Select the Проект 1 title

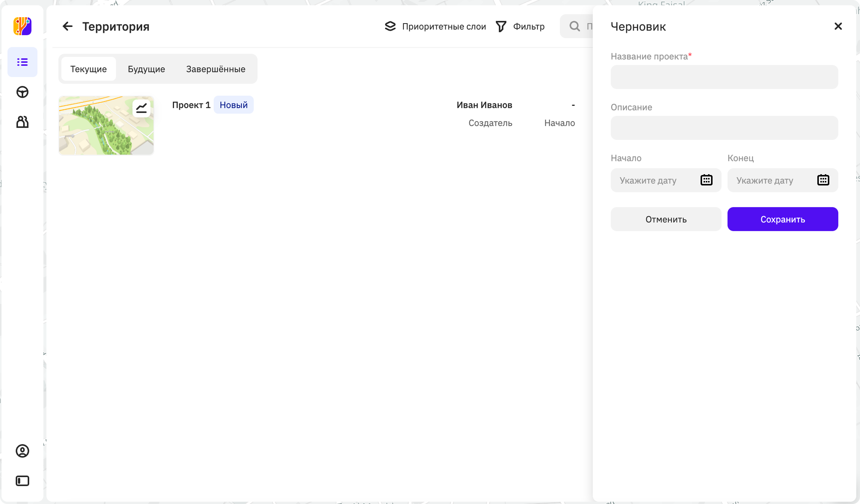click(191, 105)
